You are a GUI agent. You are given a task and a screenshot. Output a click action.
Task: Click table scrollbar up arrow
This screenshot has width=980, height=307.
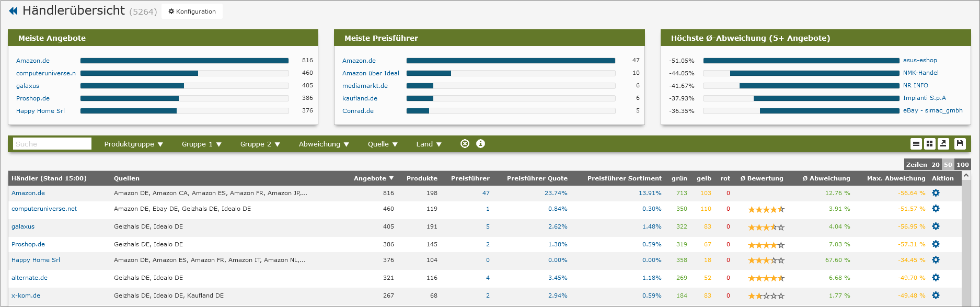(966, 176)
